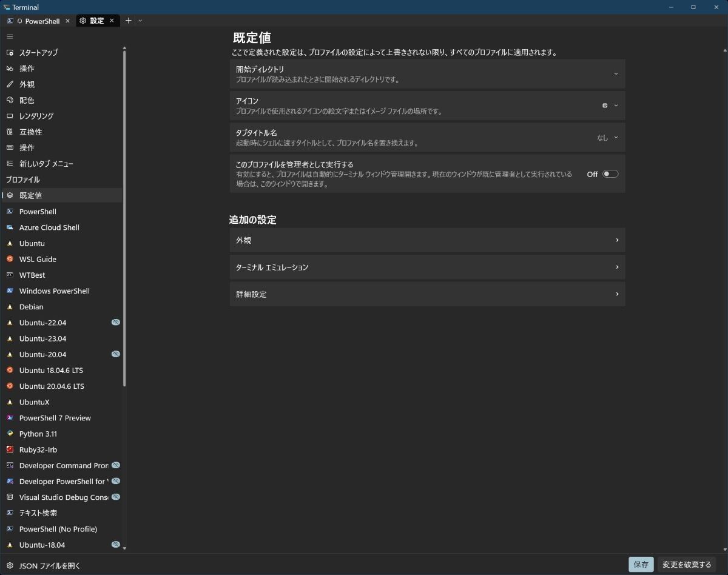Click the スタートアップ icon in the sidebar
Viewport: 728px width, 575px height.
pos(10,53)
